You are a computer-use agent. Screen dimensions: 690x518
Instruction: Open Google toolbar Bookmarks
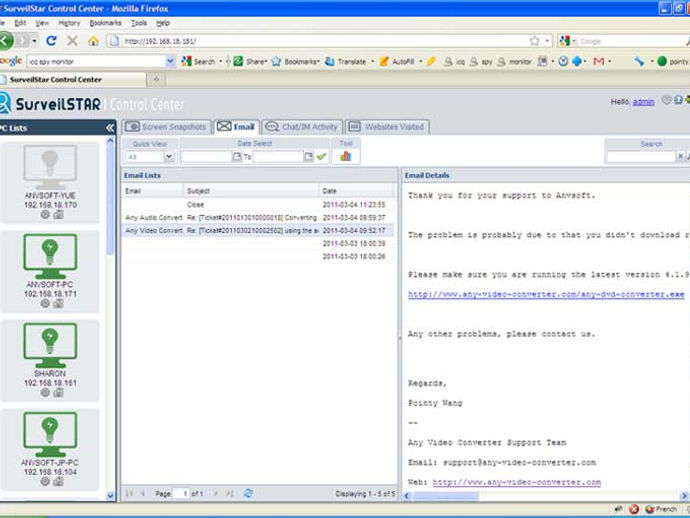pos(295,62)
